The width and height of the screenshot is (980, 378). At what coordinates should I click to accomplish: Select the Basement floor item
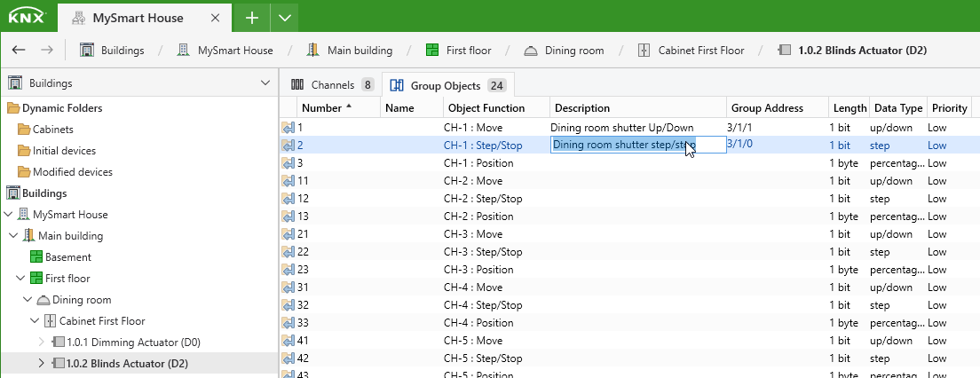coord(60,256)
